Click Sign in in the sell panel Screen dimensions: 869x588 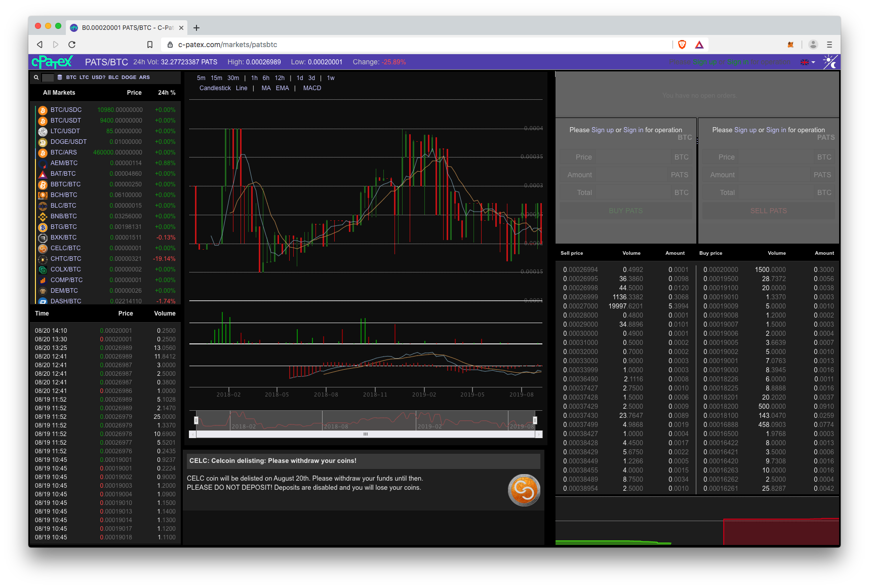coord(776,130)
